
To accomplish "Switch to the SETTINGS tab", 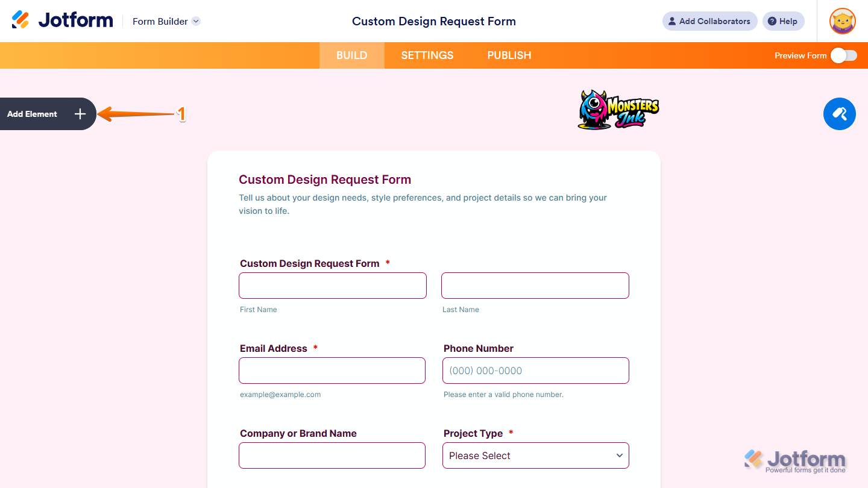I will (427, 55).
